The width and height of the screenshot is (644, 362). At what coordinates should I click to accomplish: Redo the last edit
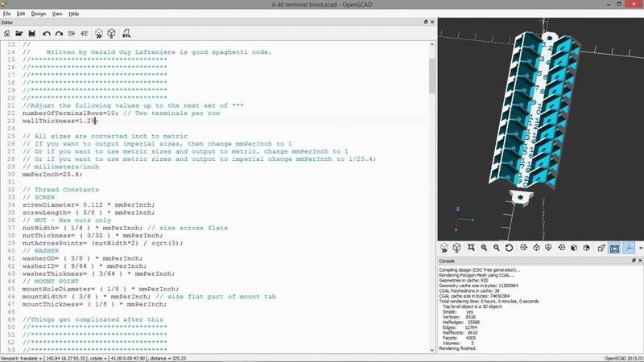(59, 34)
